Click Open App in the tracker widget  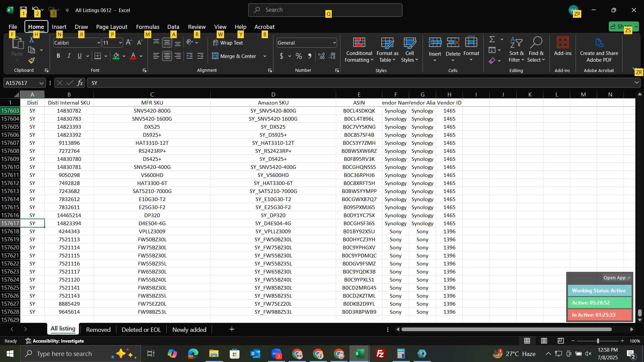(x=616, y=278)
